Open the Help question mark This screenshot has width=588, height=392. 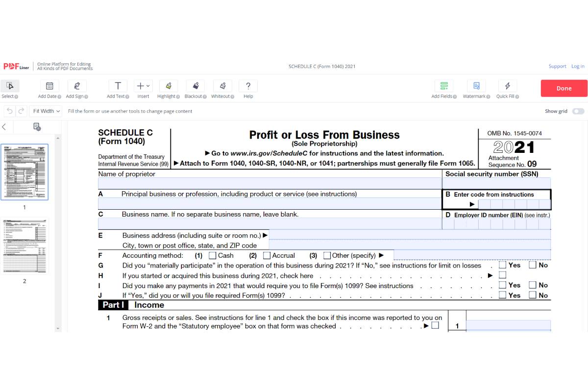(248, 86)
